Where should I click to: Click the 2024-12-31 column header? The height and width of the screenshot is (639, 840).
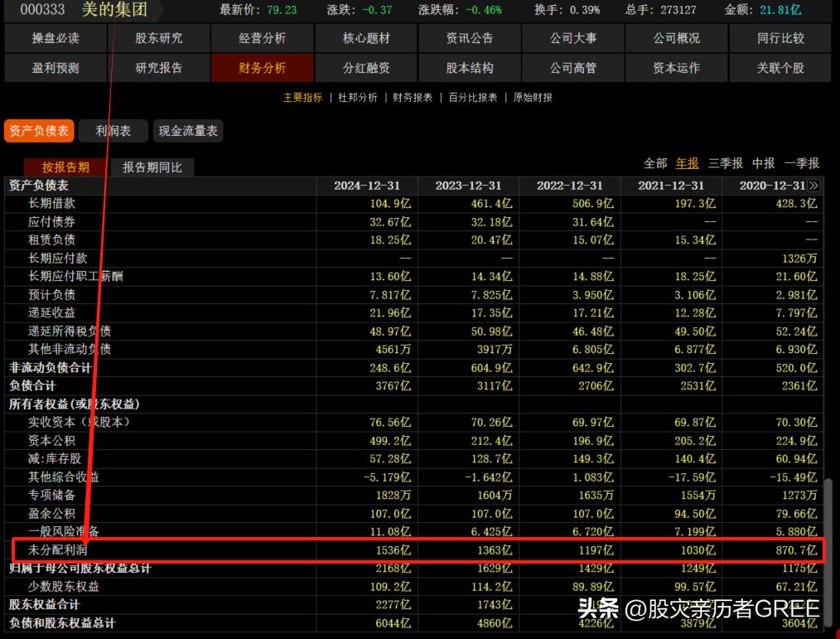point(367,186)
